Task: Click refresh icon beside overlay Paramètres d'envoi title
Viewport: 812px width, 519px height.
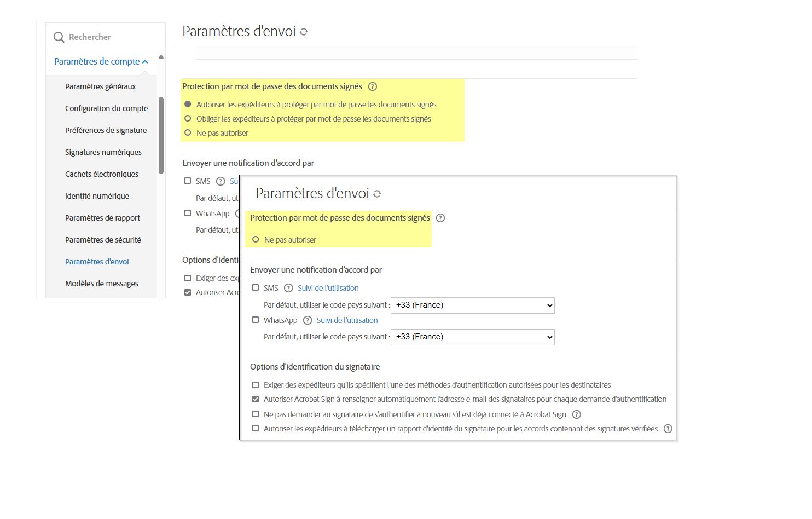Action: (377, 194)
